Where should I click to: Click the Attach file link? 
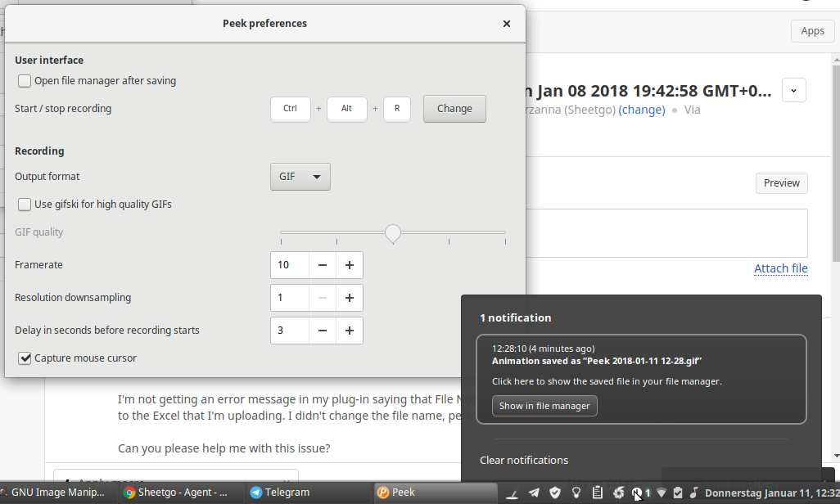(780, 268)
